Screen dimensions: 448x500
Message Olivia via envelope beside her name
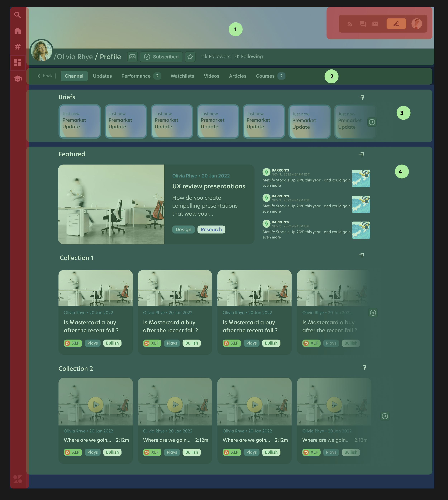click(132, 57)
